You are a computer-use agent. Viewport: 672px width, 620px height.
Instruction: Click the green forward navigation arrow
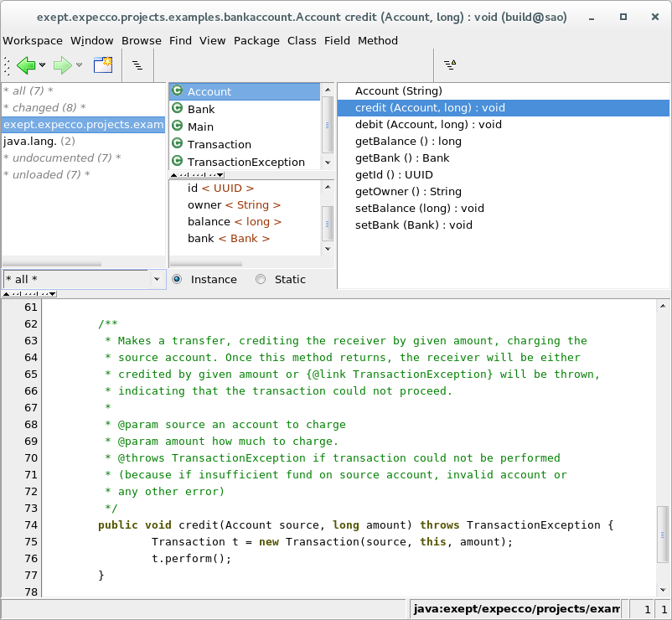point(62,65)
